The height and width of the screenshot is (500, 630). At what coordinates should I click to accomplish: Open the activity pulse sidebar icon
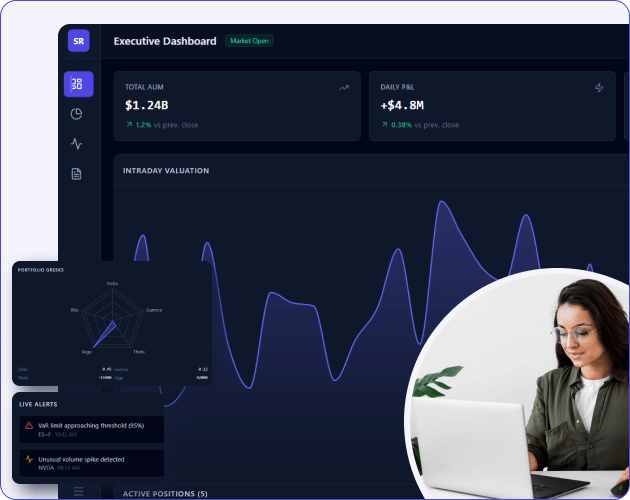click(76, 143)
